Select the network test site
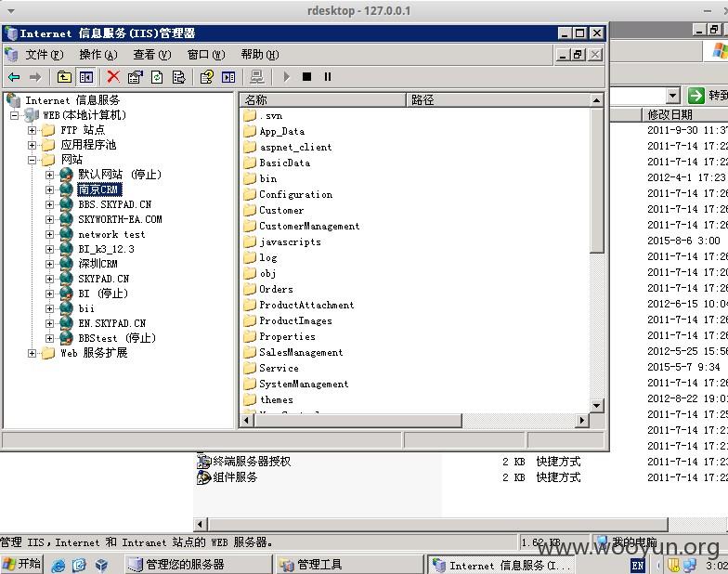 (x=111, y=234)
